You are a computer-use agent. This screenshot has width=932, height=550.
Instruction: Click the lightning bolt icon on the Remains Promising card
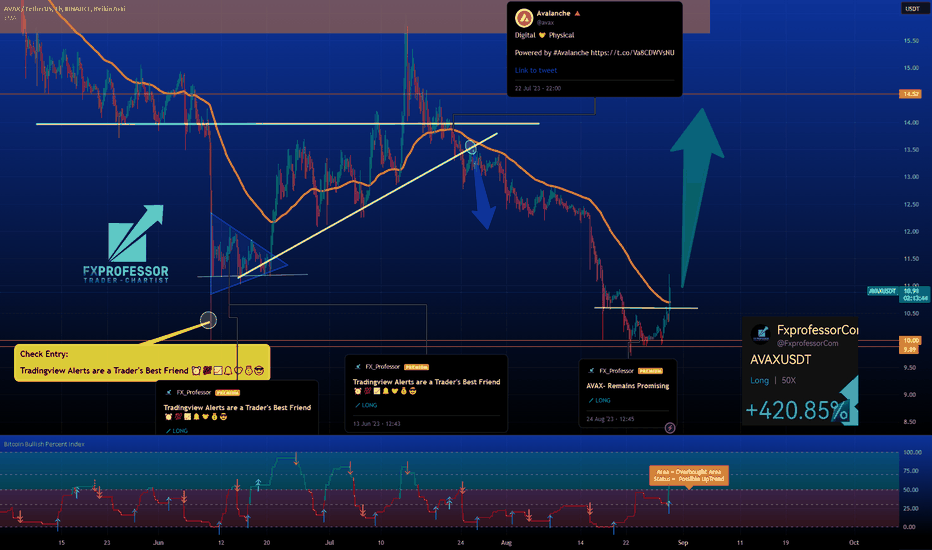point(670,428)
